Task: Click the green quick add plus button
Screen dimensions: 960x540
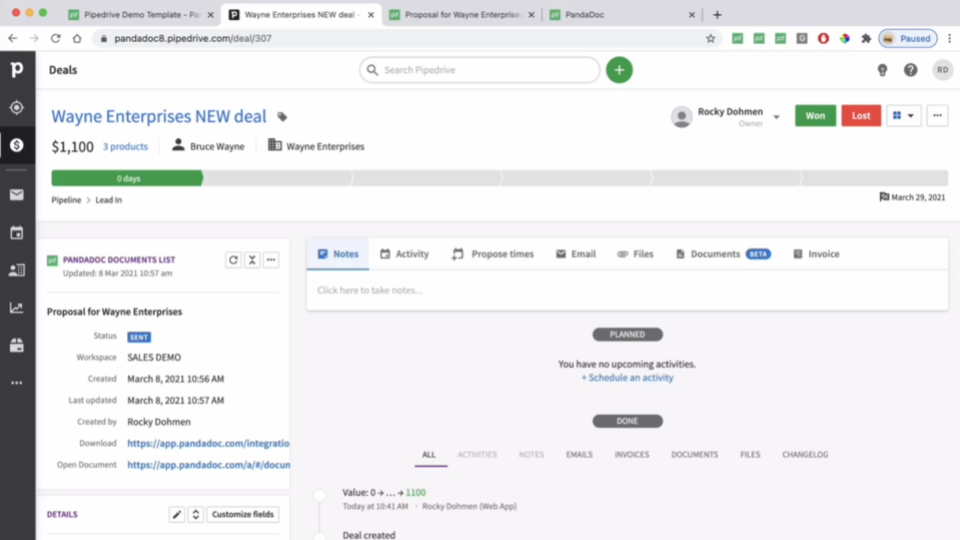Action: pos(619,70)
